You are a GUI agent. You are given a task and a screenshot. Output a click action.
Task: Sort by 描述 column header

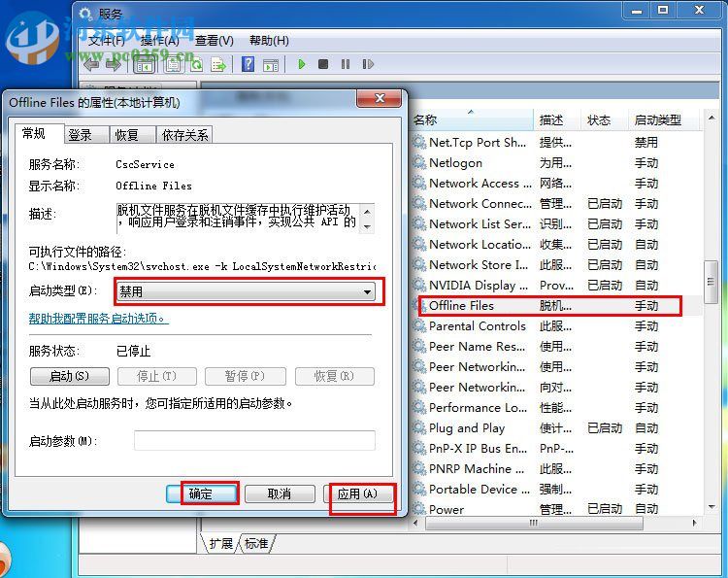[557, 120]
